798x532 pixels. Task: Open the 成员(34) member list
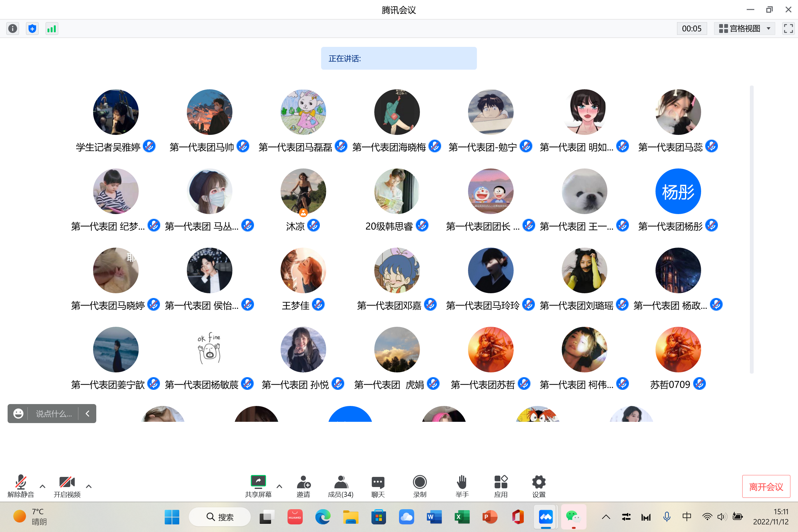341,486
